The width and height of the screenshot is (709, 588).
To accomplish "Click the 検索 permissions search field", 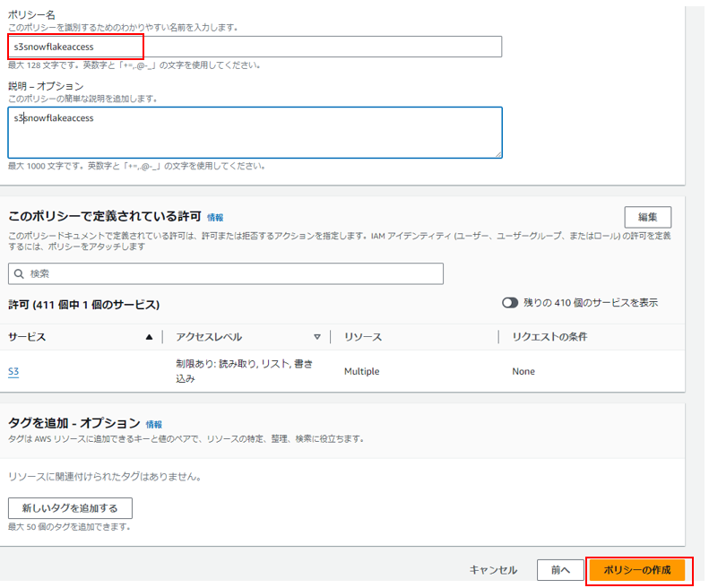I will 226,273.
